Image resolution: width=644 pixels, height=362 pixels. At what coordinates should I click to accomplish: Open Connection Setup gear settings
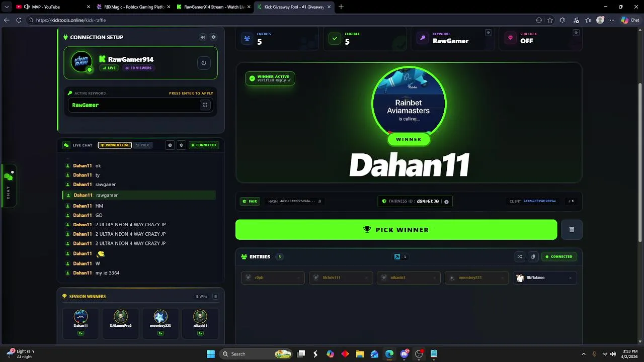[213, 37]
